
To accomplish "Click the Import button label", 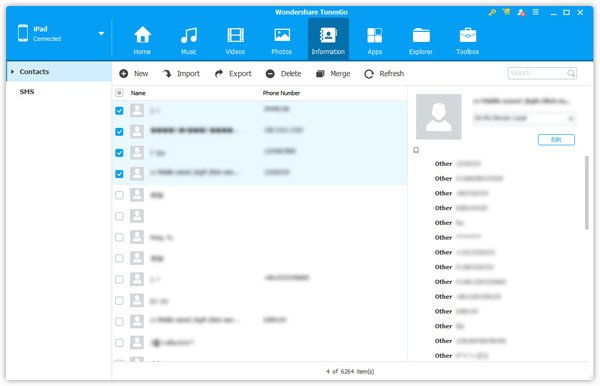I will [x=188, y=73].
